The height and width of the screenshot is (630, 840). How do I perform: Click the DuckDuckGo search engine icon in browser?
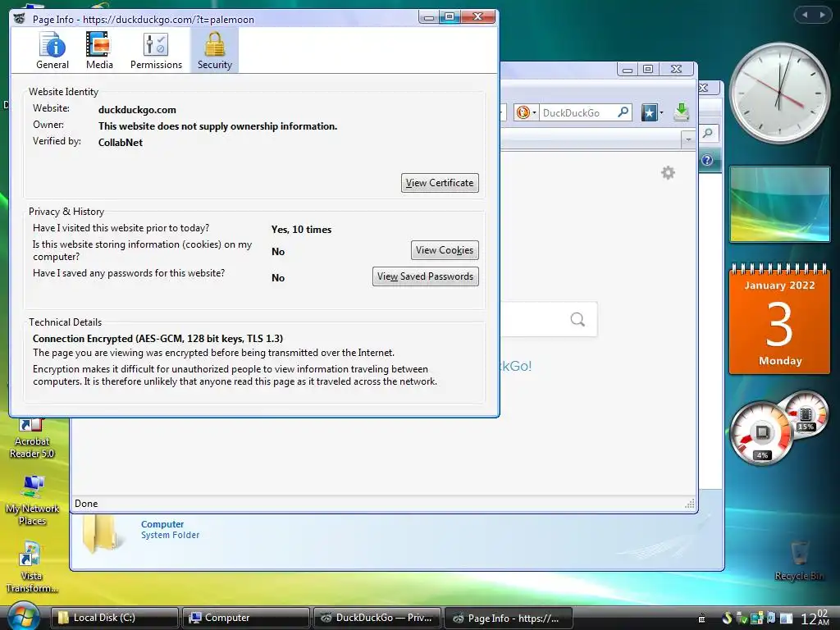tap(523, 112)
